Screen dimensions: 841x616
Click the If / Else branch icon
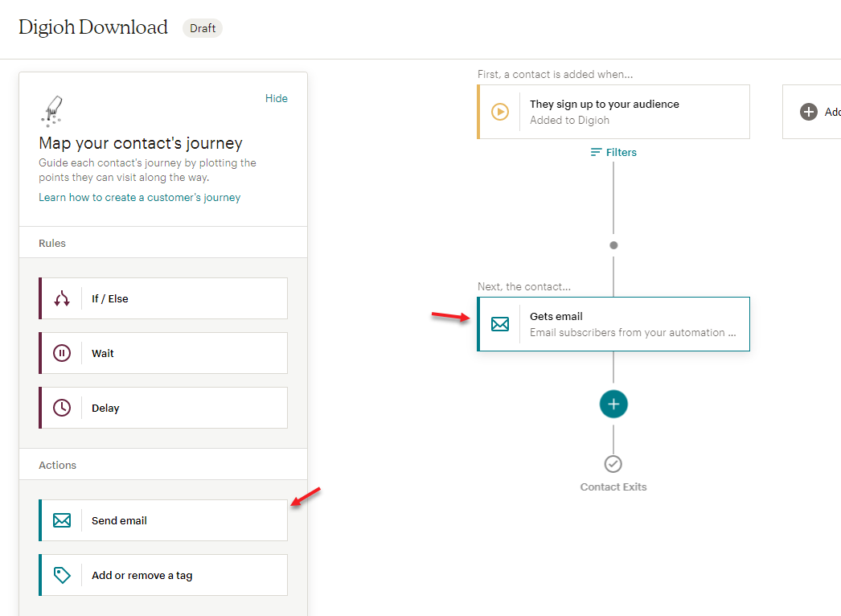point(62,298)
